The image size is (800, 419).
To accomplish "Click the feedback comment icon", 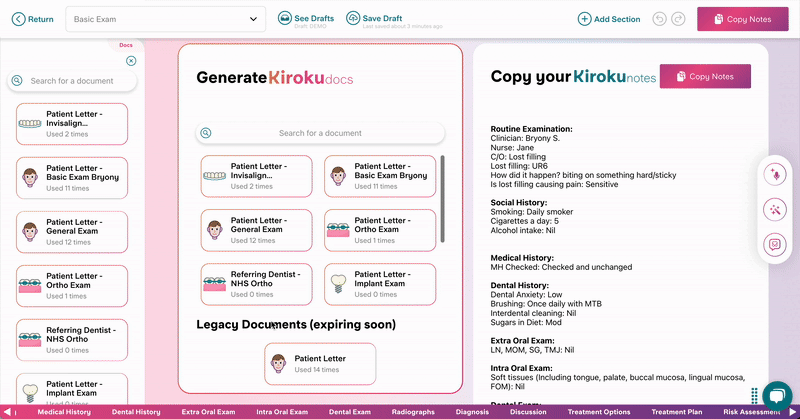I will (775, 244).
